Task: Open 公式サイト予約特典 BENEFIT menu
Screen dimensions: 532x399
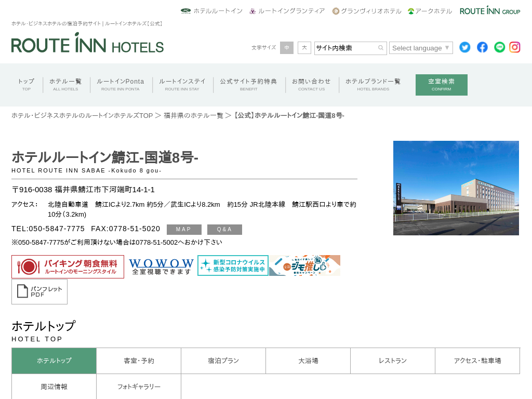Action: pyautogui.click(x=249, y=85)
